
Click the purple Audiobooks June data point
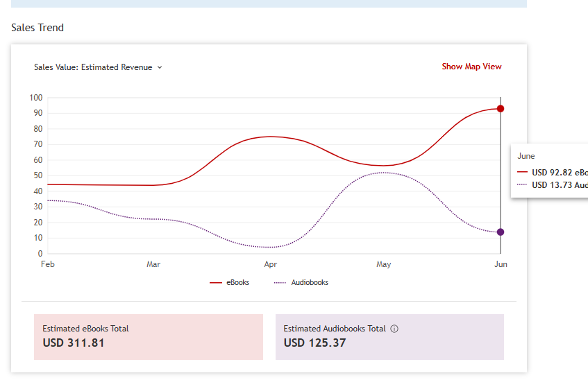[x=501, y=232]
